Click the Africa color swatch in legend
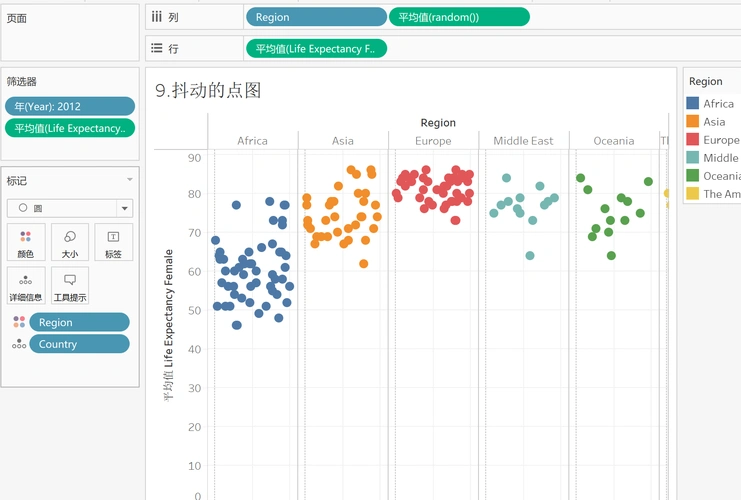This screenshot has width=741, height=500. tap(693, 104)
